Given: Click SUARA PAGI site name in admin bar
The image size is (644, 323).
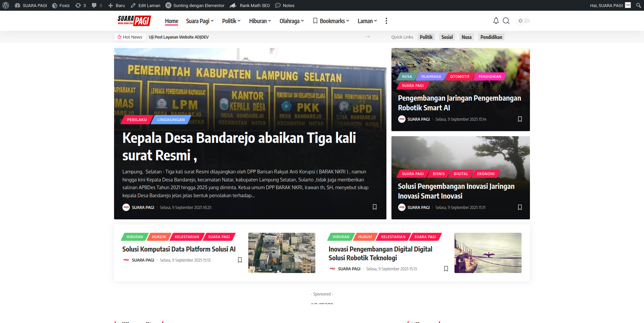Looking at the screenshot, I should [31, 5].
